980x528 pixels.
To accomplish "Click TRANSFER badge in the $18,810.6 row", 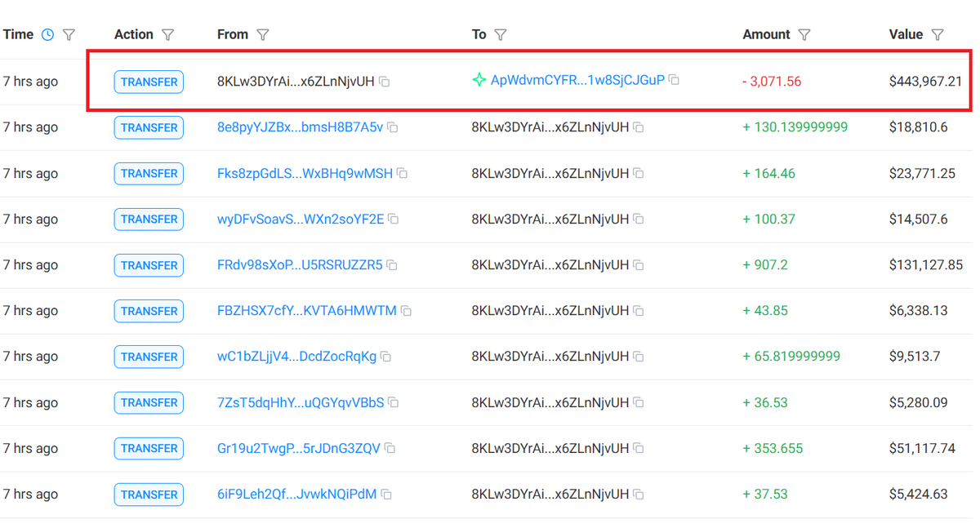I will pyautogui.click(x=149, y=128).
